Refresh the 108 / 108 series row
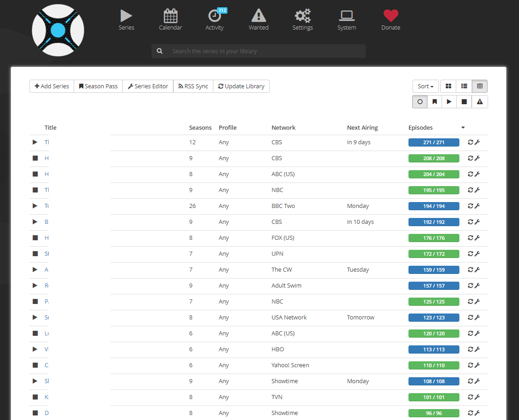This screenshot has width=519, height=420. pos(470,381)
